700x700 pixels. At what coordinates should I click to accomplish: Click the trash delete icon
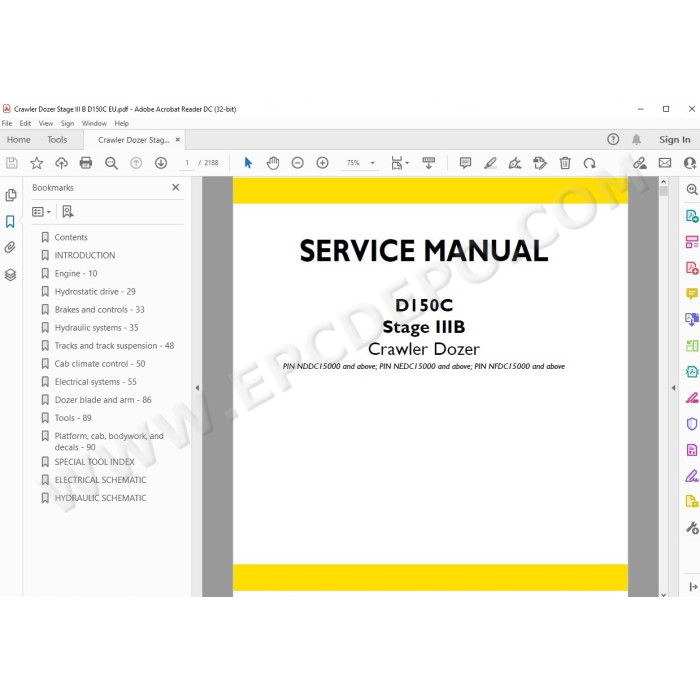pos(565,163)
